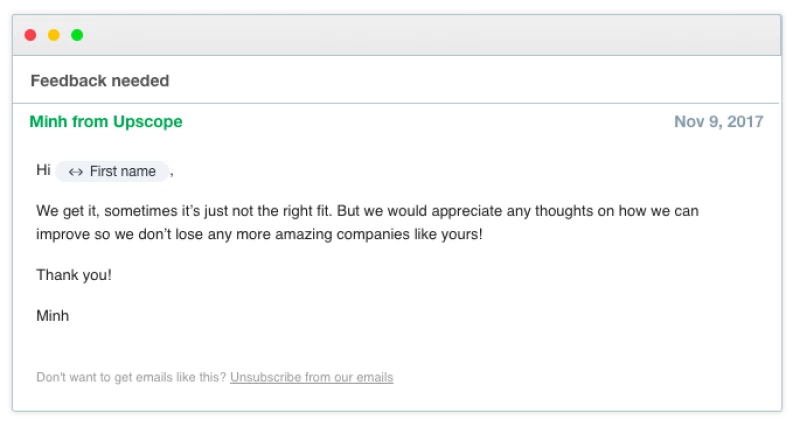Click the 'Hi' greeting text

[x=43, y=171]
